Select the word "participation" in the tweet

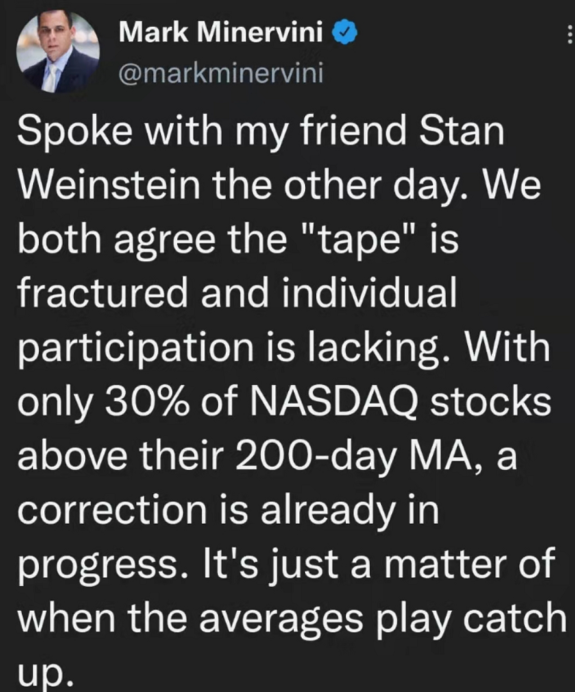tap(135, 349)
